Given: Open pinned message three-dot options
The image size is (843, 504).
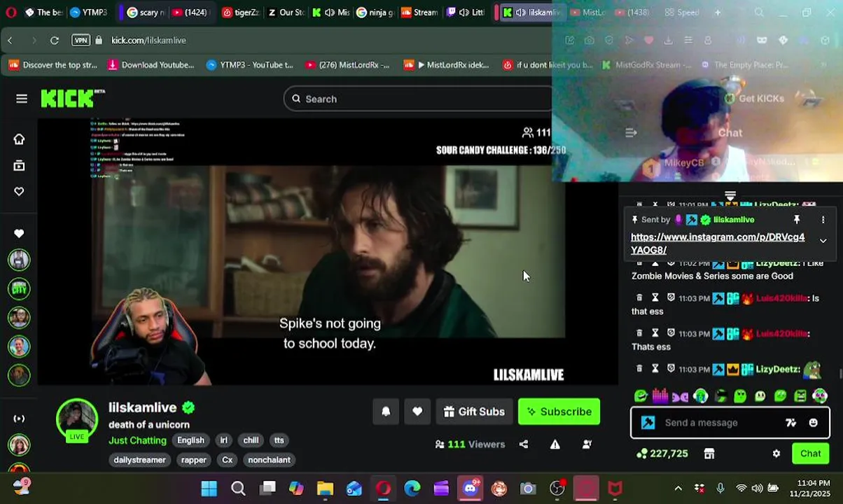Looking at the screenshot, I should pos(823,220).
